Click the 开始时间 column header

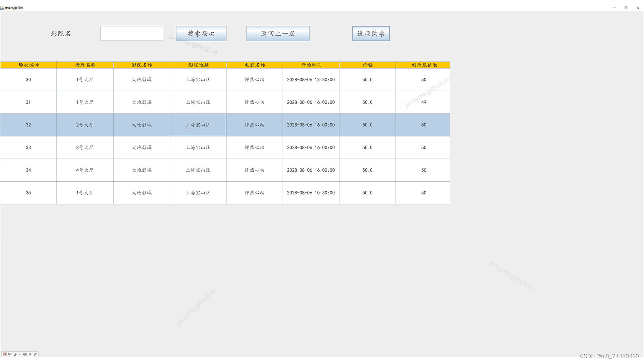click(x=311, y=65)
